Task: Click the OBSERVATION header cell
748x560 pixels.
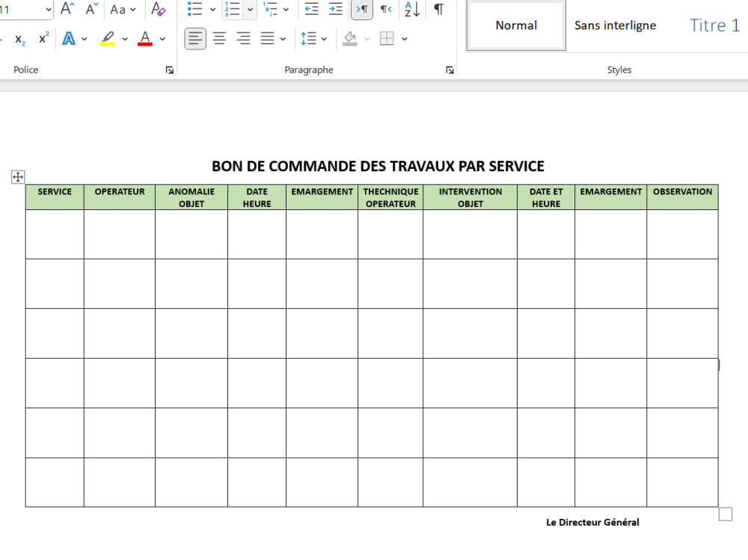Action: pyautogui.click(x=683, y=197)
